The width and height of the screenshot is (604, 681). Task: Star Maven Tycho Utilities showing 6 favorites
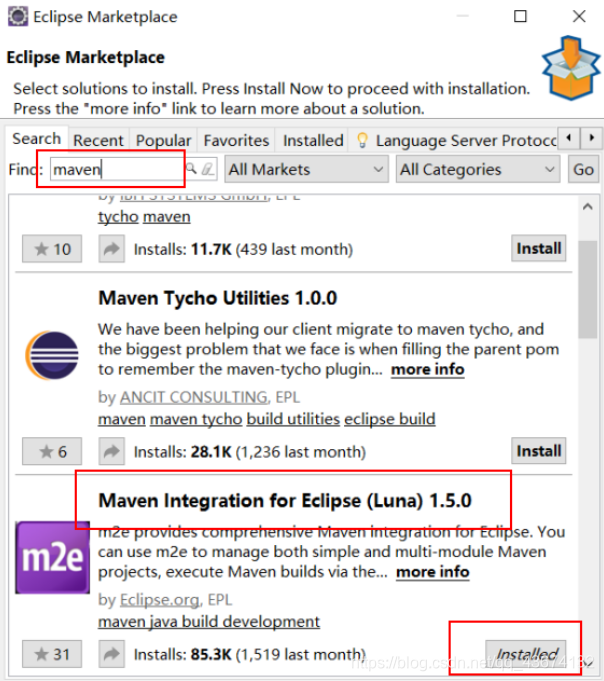(x=52, y=451)
